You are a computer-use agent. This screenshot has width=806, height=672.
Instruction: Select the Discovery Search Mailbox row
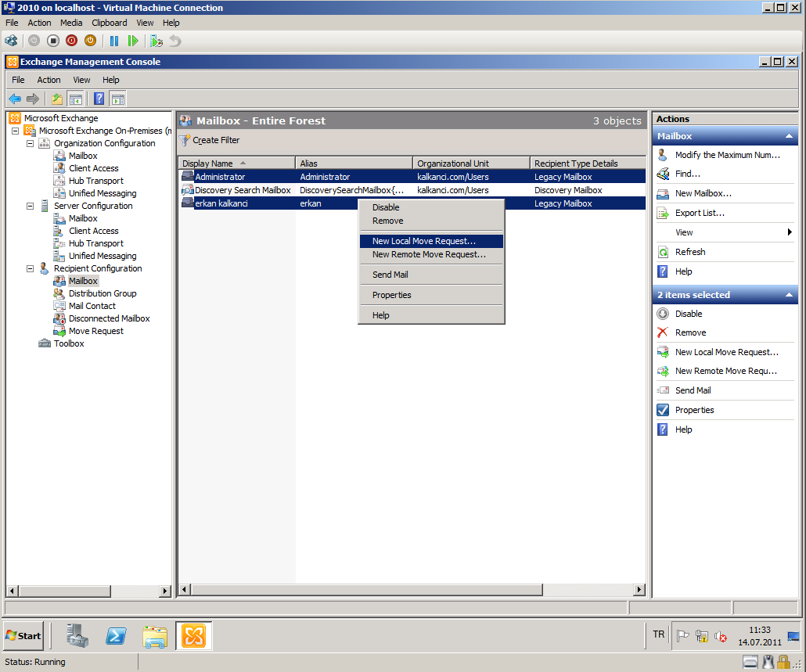point(412,190)
